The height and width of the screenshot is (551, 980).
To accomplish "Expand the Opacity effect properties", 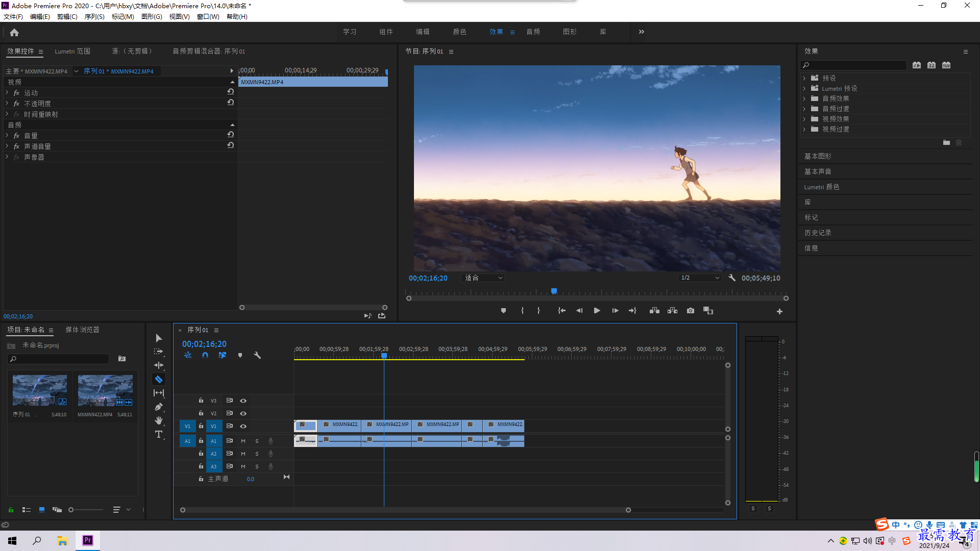I will [7, 103].
